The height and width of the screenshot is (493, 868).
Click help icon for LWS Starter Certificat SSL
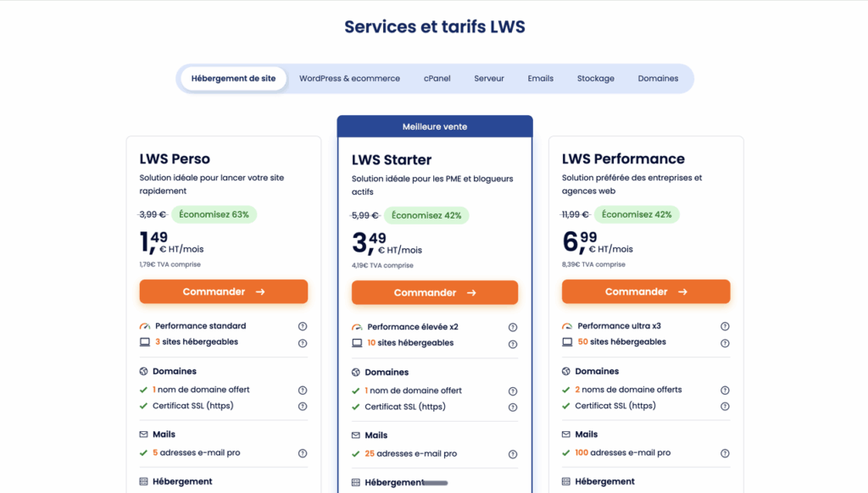coord(513,407)
